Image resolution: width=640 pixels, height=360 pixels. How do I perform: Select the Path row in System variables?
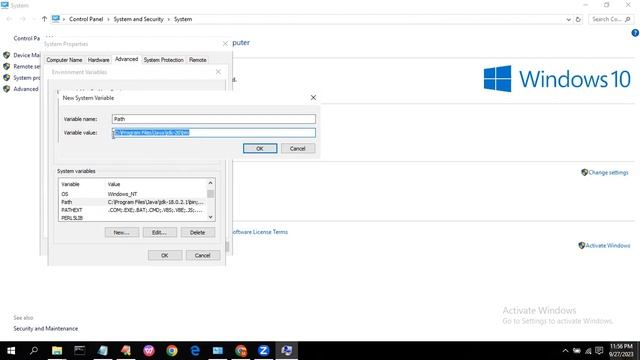133,202
